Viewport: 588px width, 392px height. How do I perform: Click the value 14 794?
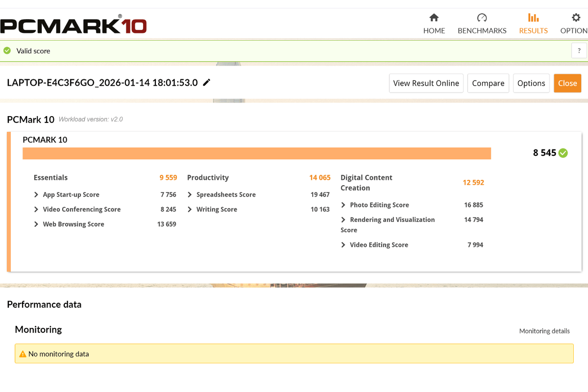coord(474,220)
